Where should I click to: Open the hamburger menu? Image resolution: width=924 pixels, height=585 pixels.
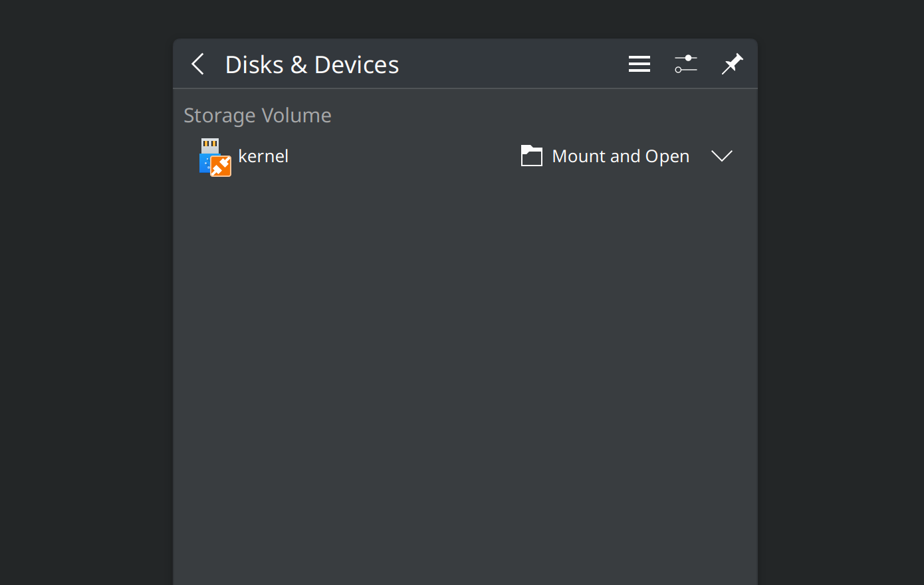(x=639, y=64)
